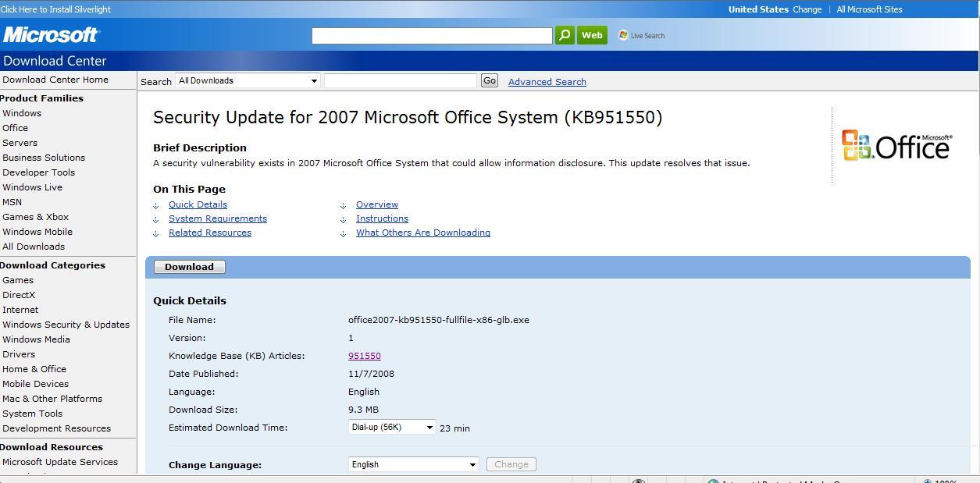Select MSN in the sidebar
Image resolution: width=980 pixels, height=483 pixels.
pos(12,202)
